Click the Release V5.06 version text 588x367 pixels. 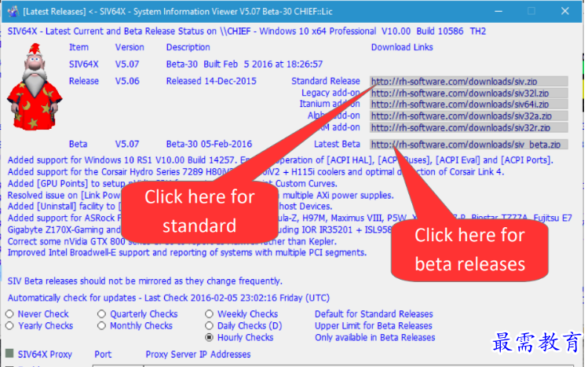point(127,81)
